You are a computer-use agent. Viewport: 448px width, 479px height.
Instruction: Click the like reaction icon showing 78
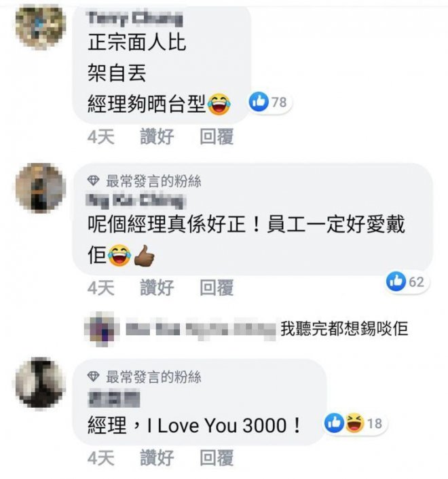pos(259,102)
